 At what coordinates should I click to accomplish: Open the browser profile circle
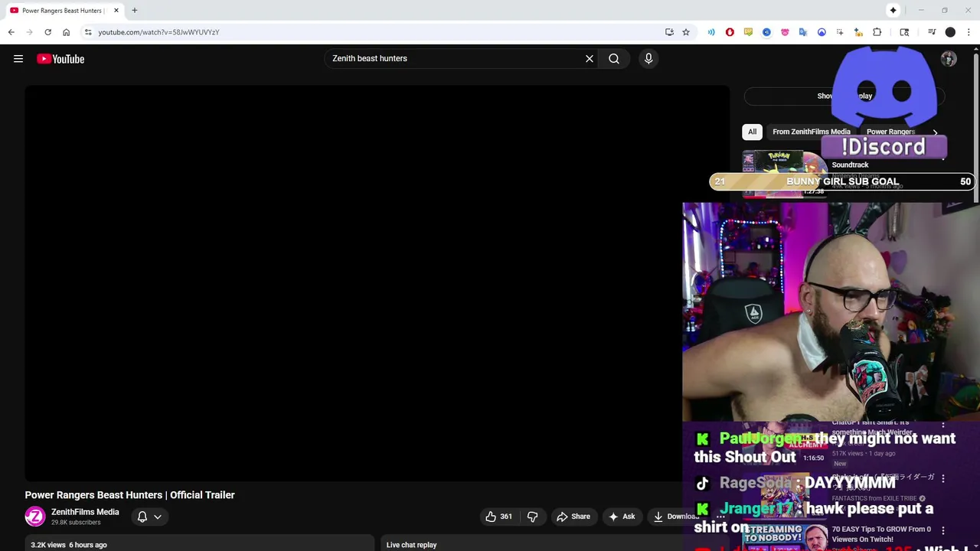pos(950,32)
